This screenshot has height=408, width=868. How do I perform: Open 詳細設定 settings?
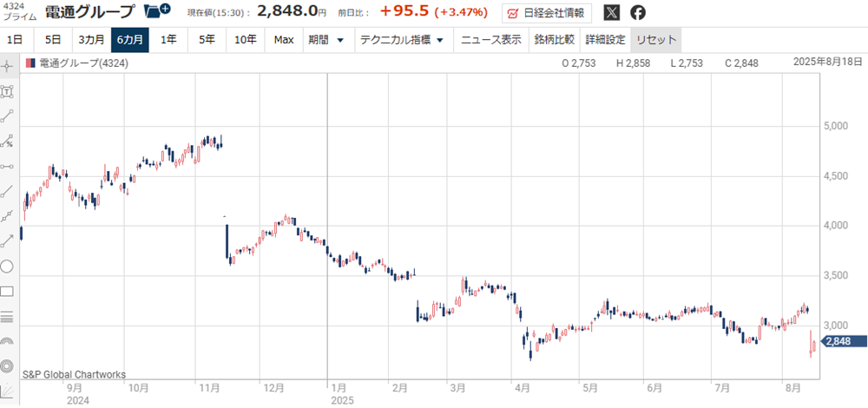coord(606,40)
